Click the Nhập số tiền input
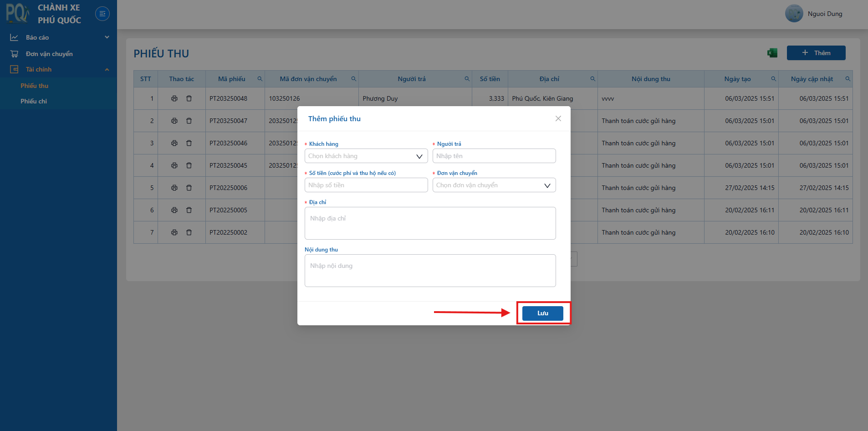Viewport: 868px width, 431px height. 366,185
